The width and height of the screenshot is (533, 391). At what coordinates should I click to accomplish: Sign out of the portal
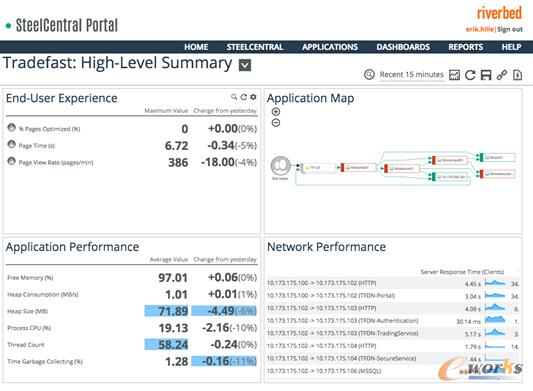click(x=510, y=29)
